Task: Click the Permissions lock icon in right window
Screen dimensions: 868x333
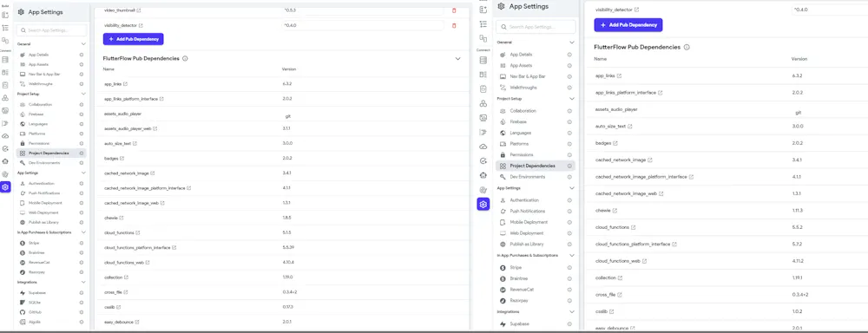Action: click(503, 155)
